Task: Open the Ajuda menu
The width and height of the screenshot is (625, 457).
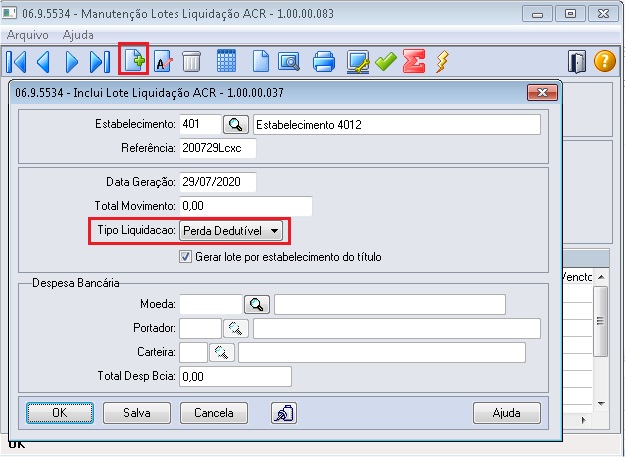Action: pos(78,35)
